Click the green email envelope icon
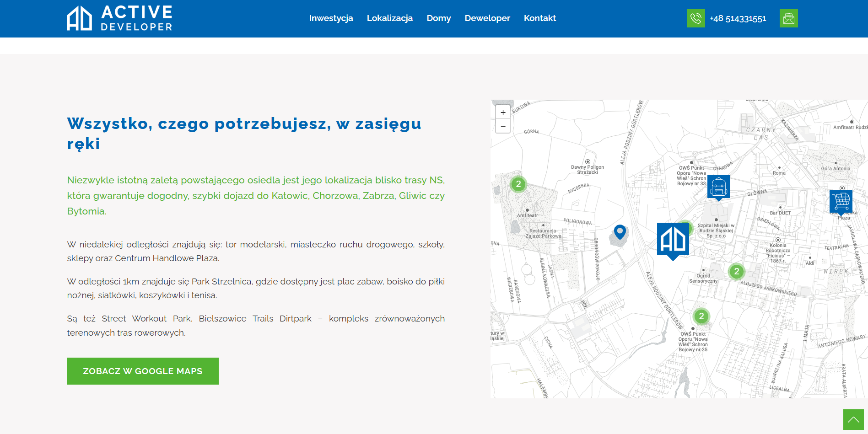868x434 pixels. [x=788, y=18]
